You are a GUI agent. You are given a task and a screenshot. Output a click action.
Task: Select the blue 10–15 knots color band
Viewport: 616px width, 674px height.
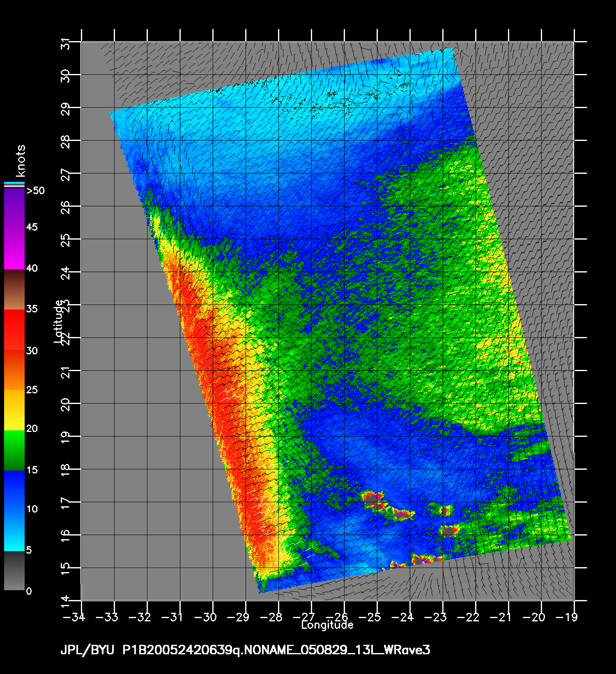(x=14, y=490)
